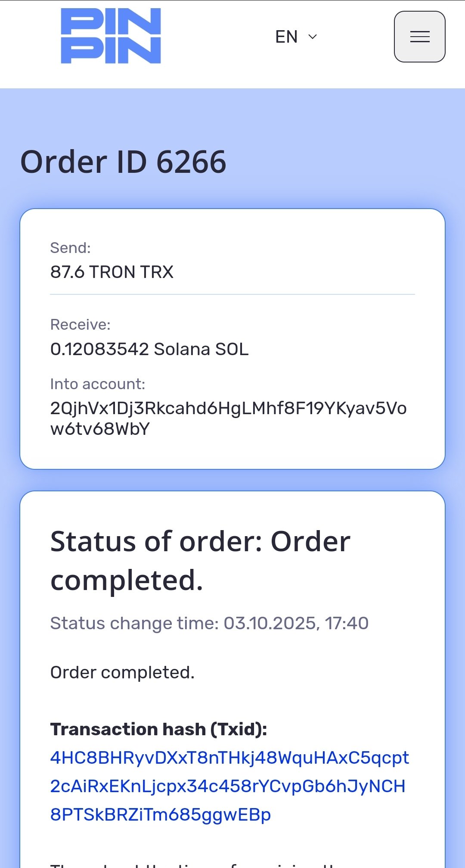Click the Send label

(x=70, y=248)
